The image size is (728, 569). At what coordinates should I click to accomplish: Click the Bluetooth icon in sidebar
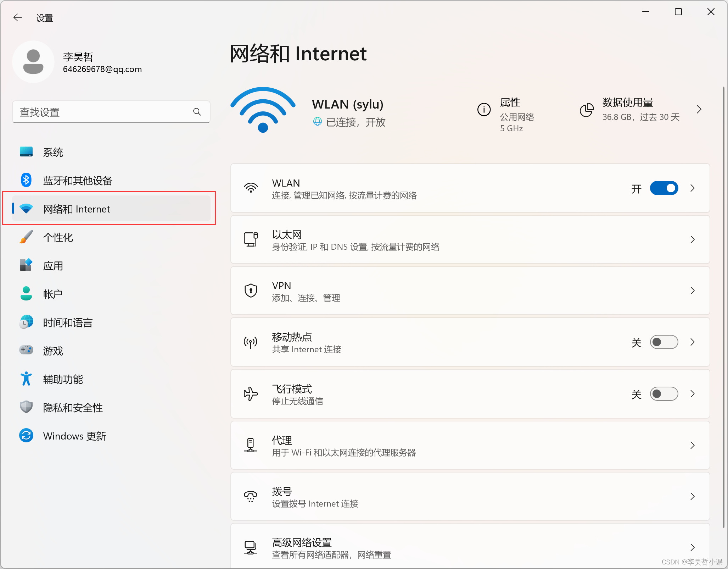[x=26, y=180]
